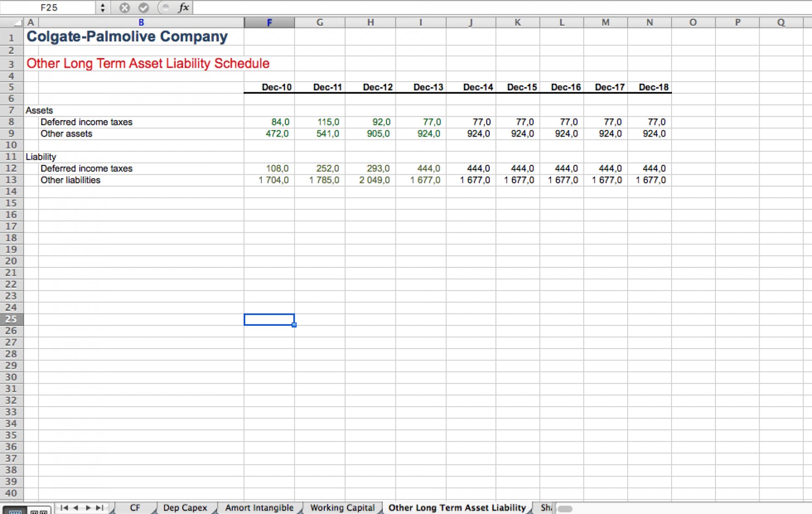Viewport: 812px width, 514px height.
Task: Open the Amort Intangible sheet tab
Action: [259, 508]
